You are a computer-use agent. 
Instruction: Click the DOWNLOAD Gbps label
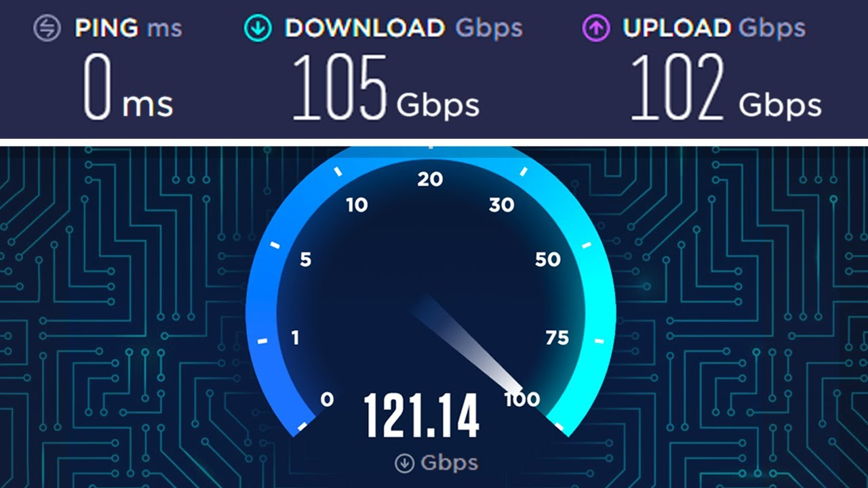tap(403, 28)
